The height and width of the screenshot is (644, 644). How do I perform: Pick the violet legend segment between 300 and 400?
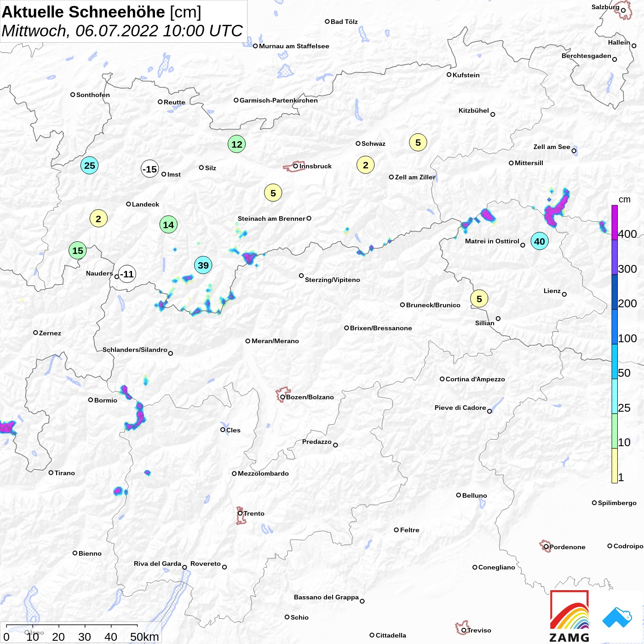point(615,258)
